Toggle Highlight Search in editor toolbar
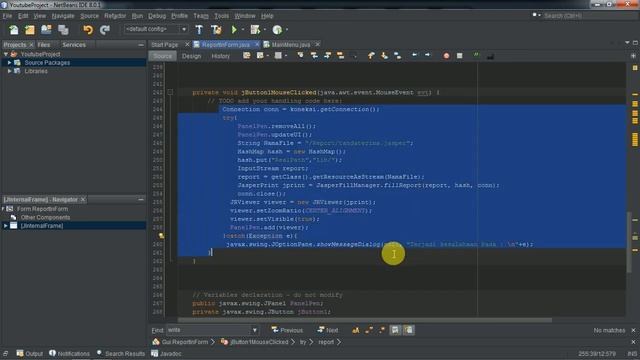 340,56
